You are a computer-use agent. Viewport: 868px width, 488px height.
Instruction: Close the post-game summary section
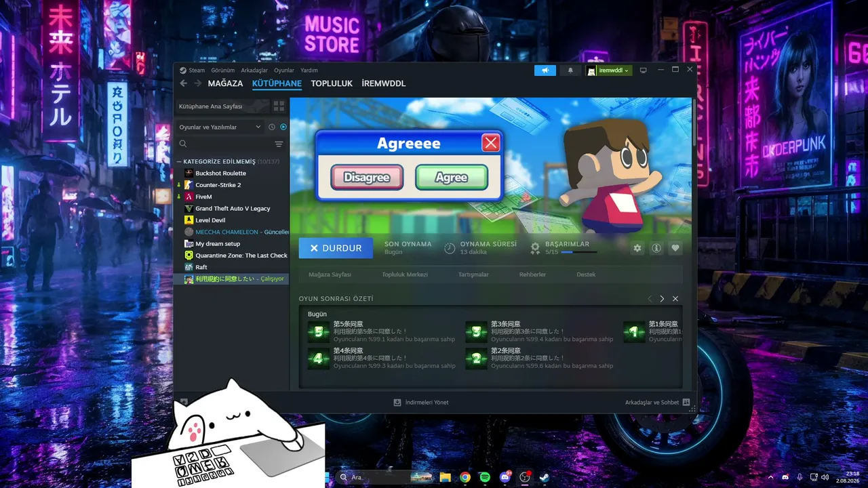[x=675, y=299]
